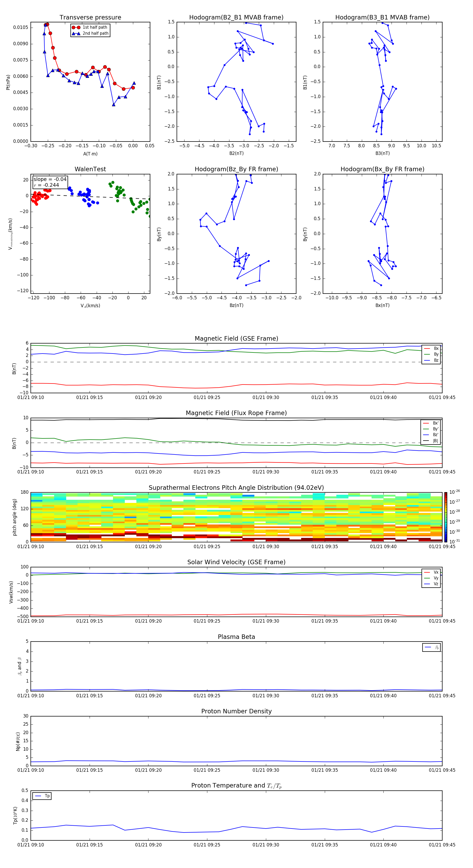This screenshot has width=473, height=868.
Task: Click the 'V_remaining(km/s)' y-axis label
Action: 10,234
